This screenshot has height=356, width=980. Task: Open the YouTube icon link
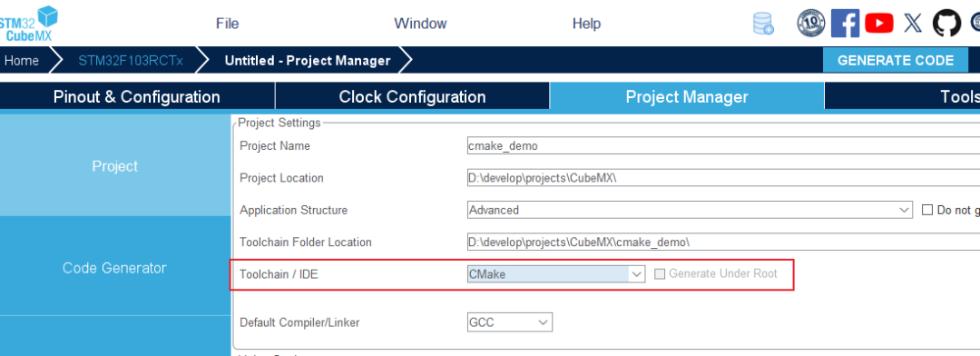click(878, 23)
